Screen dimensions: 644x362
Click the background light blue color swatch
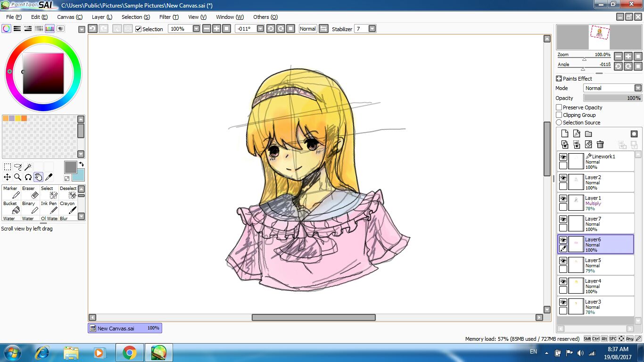tap(79, 175)
